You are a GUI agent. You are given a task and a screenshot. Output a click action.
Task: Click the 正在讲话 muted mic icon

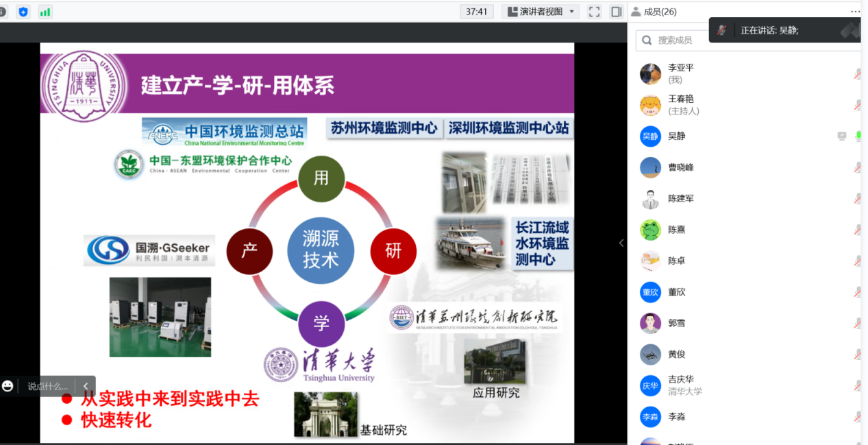tap(721, 30)
